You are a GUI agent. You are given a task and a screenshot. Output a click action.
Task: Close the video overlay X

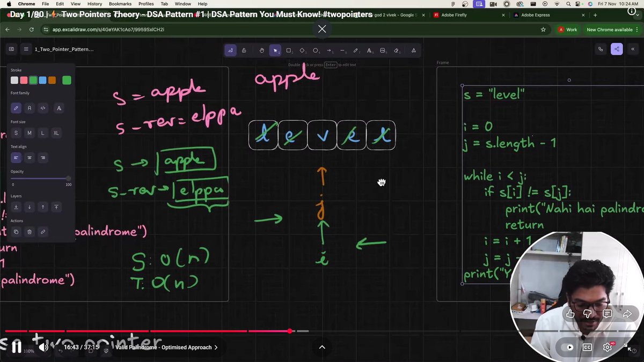(x=322, y=29)
